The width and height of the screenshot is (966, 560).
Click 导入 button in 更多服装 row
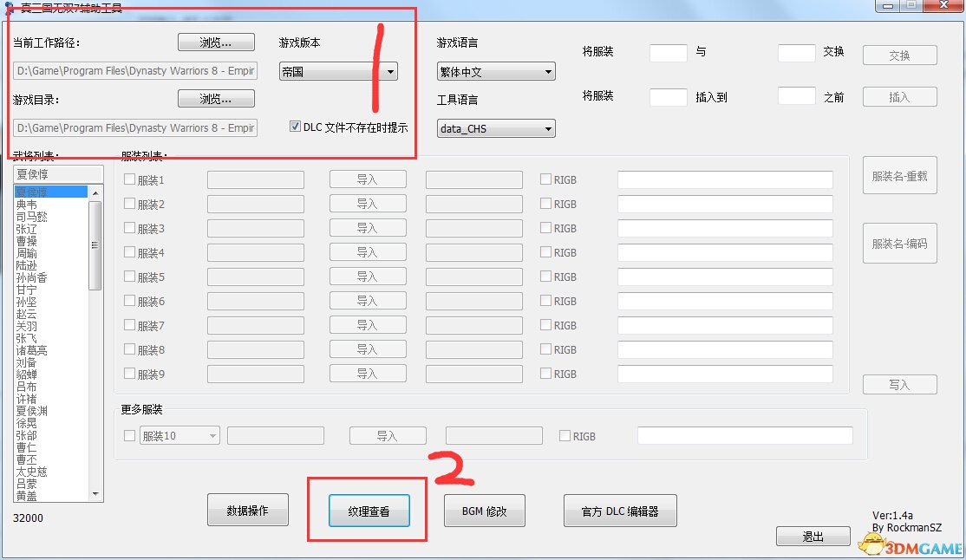[x=388, y=435]
